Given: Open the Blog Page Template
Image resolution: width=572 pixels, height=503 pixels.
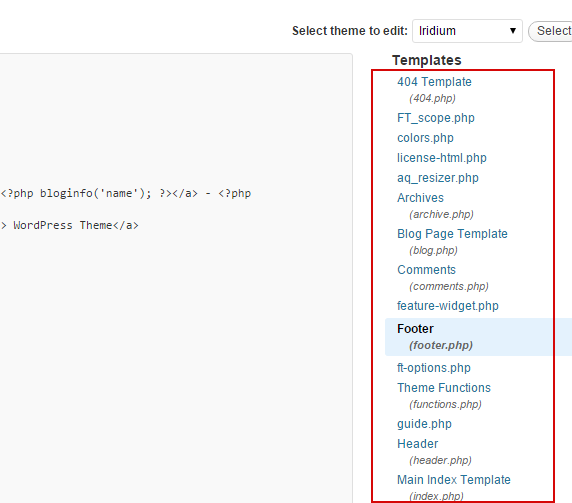Looking at the screenshot, I should click(452, 234).
